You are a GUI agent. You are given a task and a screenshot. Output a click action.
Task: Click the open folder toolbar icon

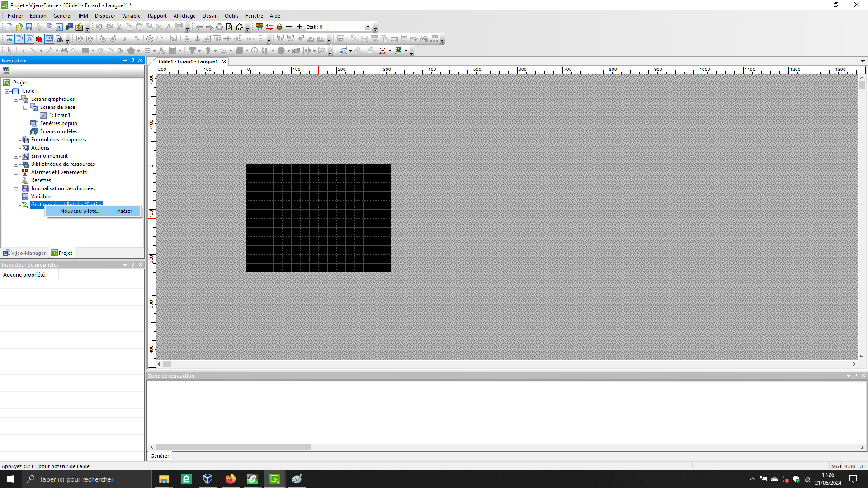[19, 27]
